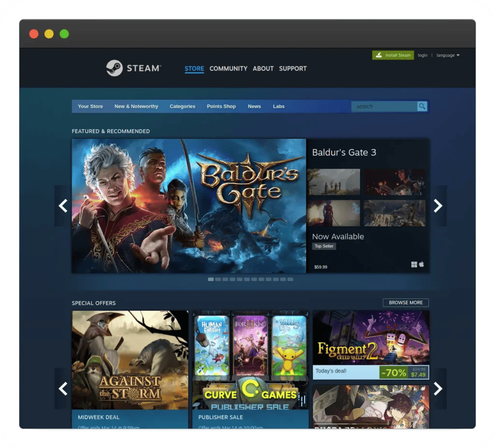Click the MIDWEEK DEAL label

coord(99,417)
